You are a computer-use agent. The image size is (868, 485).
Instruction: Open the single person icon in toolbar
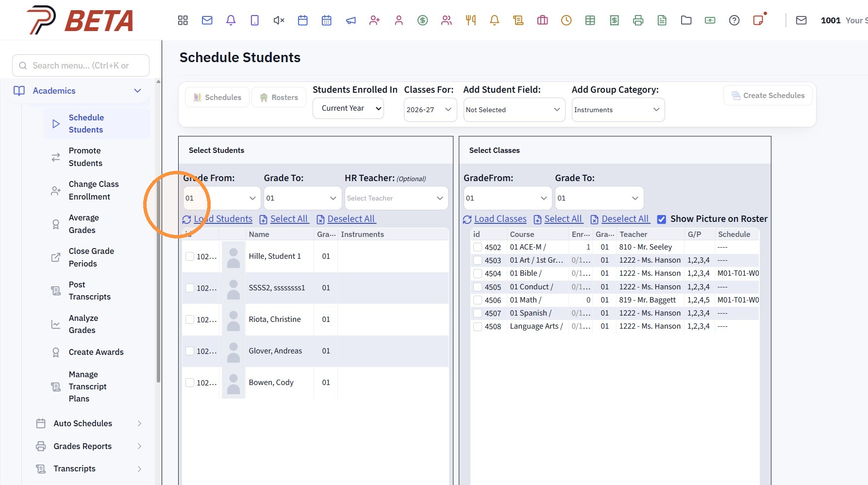399,20
